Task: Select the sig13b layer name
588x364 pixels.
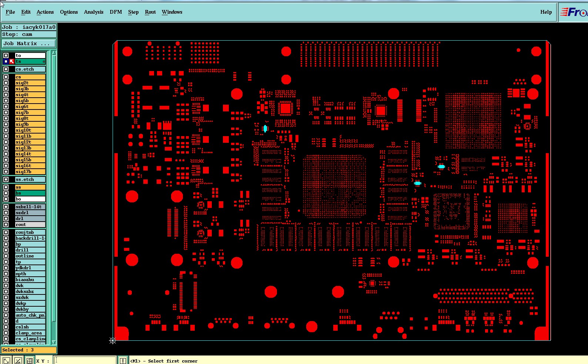Action: 30,148
